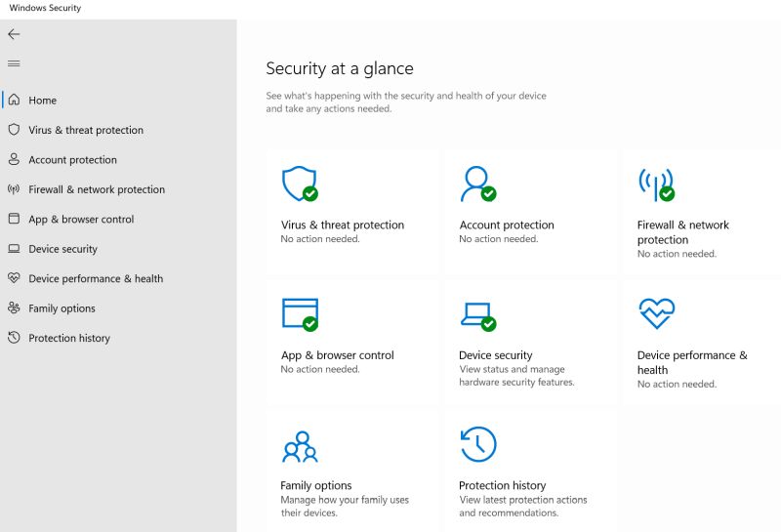Click the Firewall antenna icon in sidebar
The image size is (781, 532).
tap(14, 188)
